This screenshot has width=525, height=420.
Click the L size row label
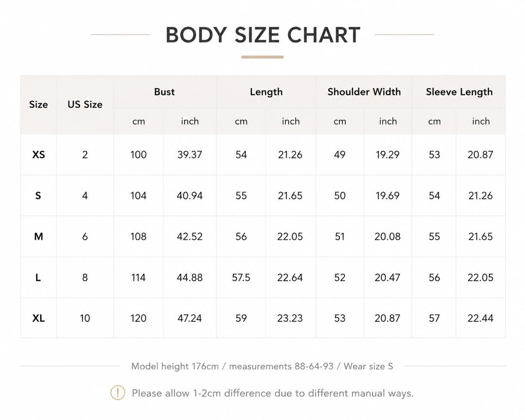[x=38, y=277]
